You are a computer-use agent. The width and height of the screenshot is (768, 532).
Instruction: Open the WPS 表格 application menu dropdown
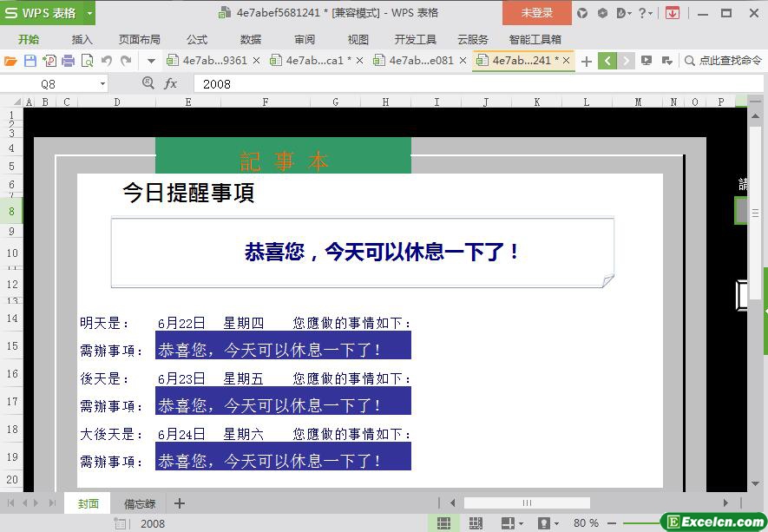tap(89, 13)
